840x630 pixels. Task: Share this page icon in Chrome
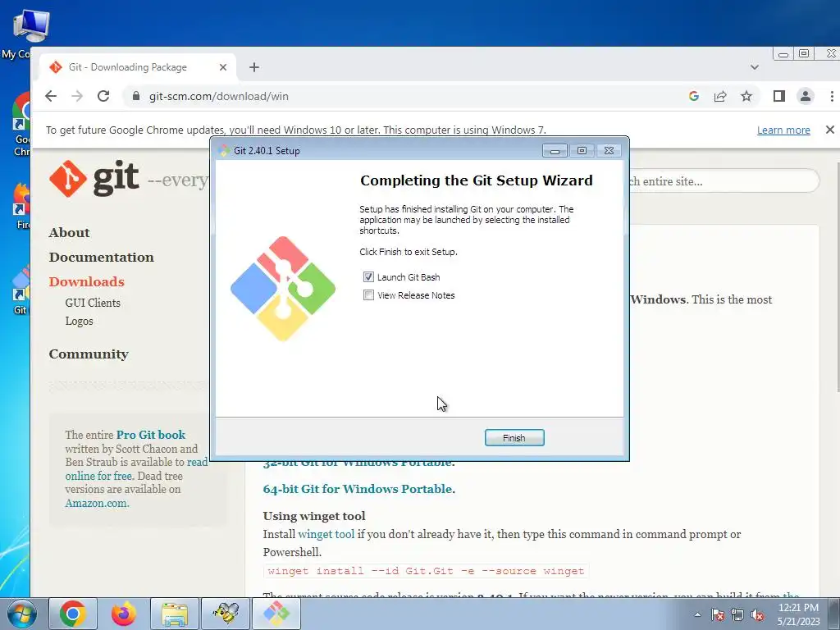click(x=720, y=96)
